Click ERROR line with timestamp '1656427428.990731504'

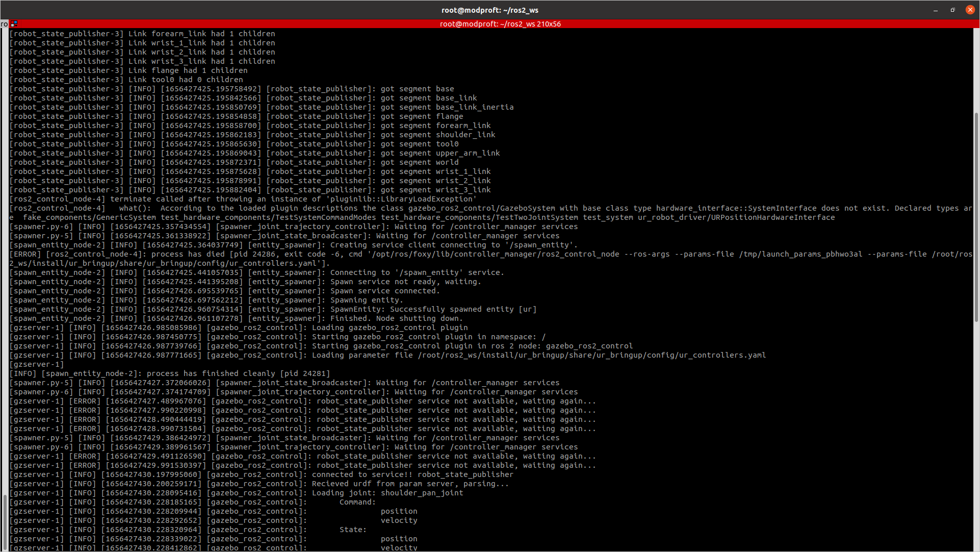(302, 429)
